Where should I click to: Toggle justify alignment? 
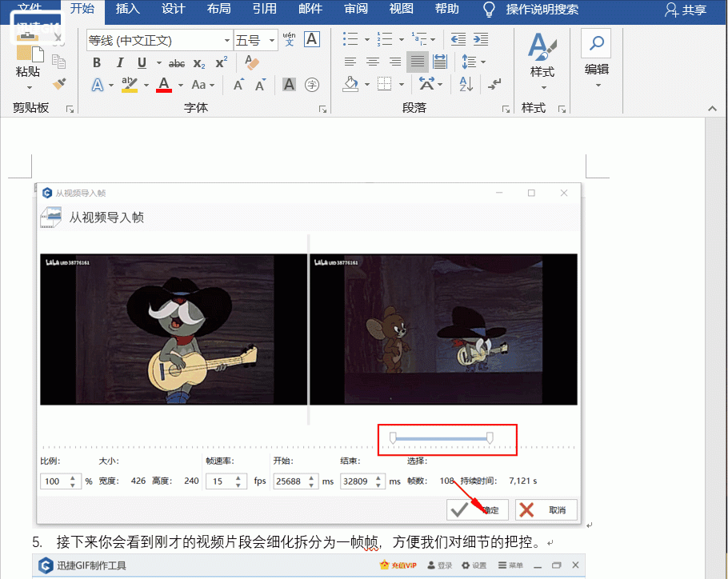(x=418, y=62)
